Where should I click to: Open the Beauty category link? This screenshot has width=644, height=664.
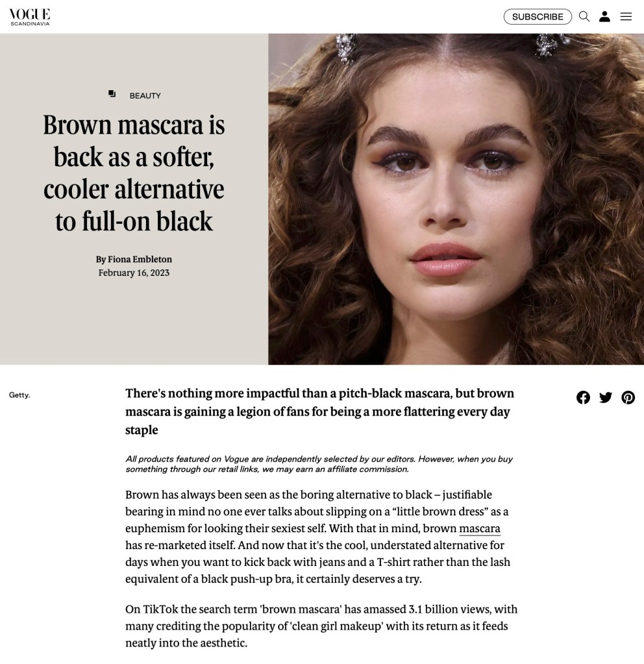(145, 95)
